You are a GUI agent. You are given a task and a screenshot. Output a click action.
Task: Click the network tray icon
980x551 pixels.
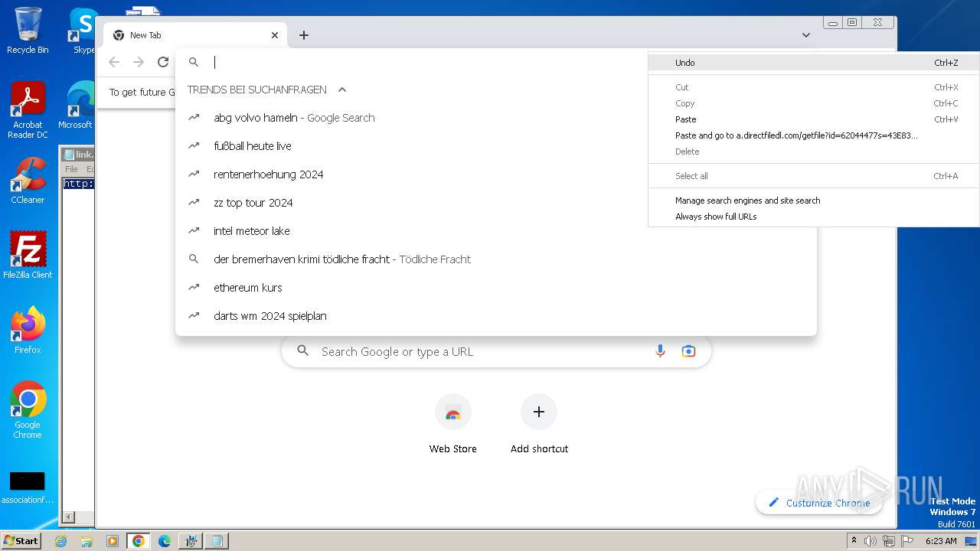tap(888, 541)
